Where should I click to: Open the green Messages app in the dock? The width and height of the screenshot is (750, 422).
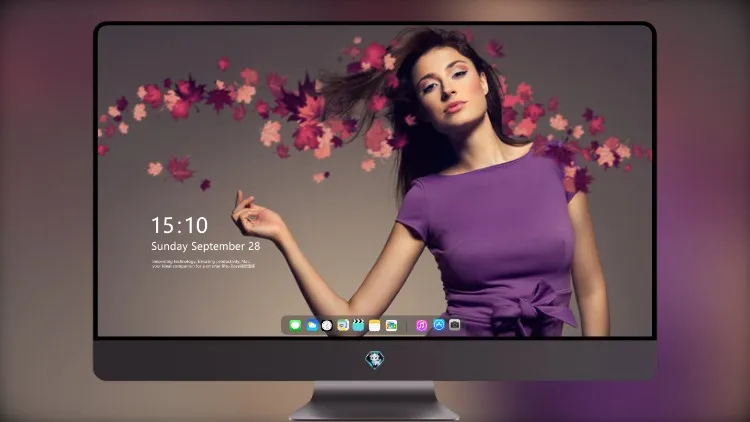(x=295, y=326)
